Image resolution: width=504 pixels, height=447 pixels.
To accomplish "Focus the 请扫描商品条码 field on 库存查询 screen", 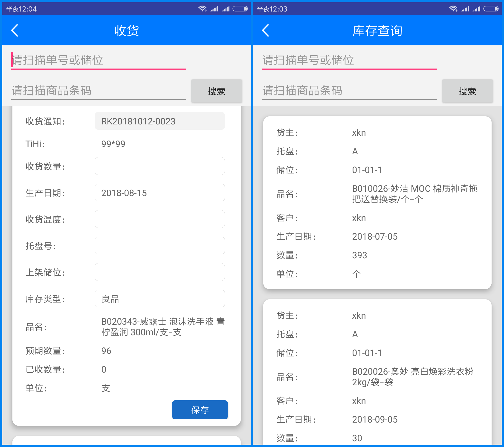I will pos(349,91).
